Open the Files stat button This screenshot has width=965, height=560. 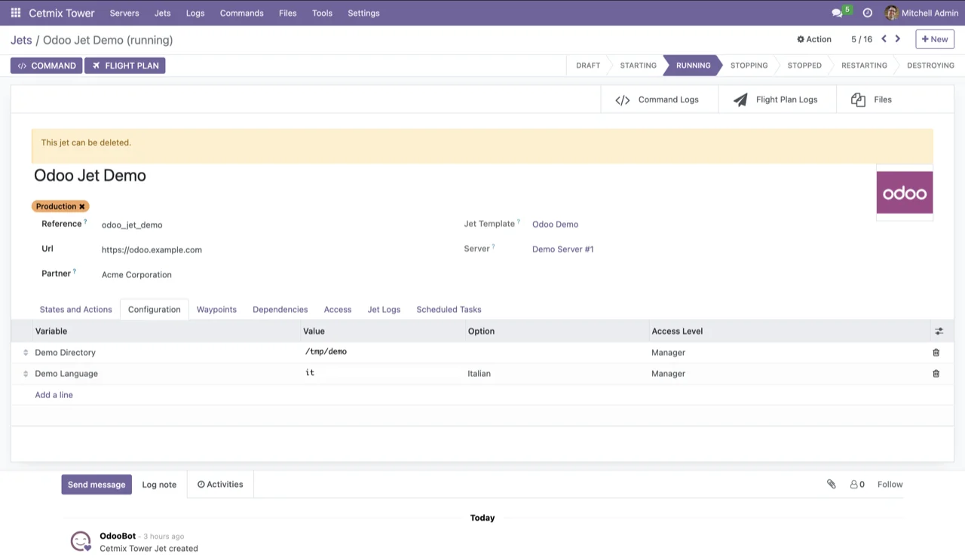pyautogui.click(x=872, y=99)
